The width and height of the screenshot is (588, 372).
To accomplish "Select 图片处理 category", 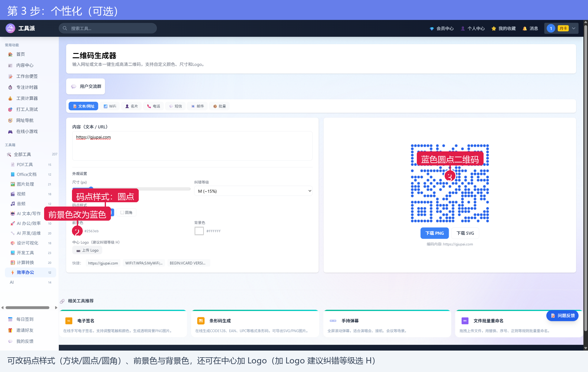I will 31,184.
